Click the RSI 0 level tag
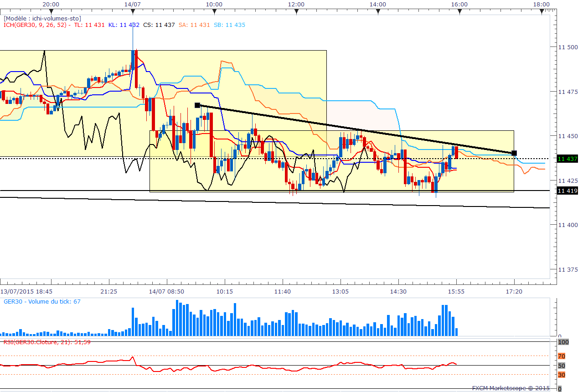Screen dimensions: 583x392 (x=560, y=389)
